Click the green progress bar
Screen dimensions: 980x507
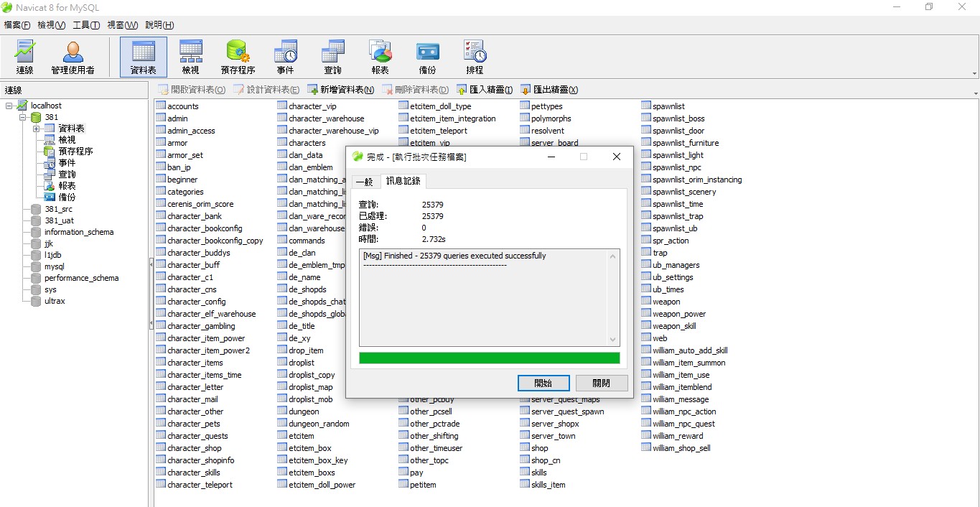[x=489, y=358]
